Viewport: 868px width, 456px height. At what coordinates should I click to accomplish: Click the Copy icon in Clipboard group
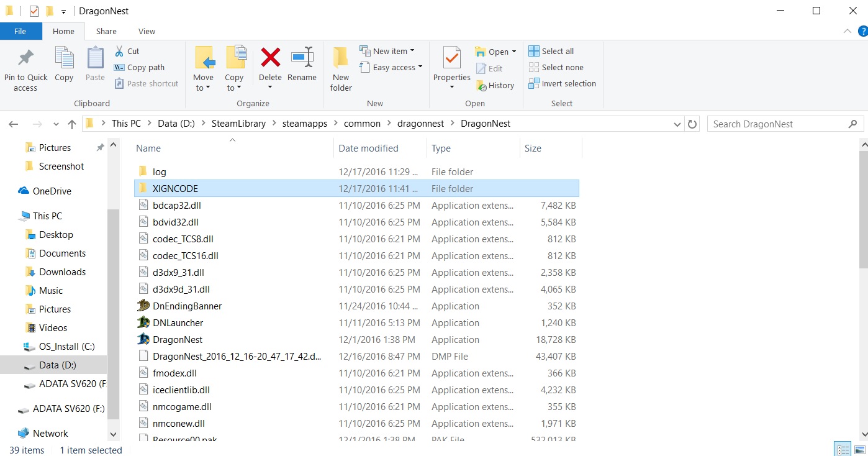(64, 58)
